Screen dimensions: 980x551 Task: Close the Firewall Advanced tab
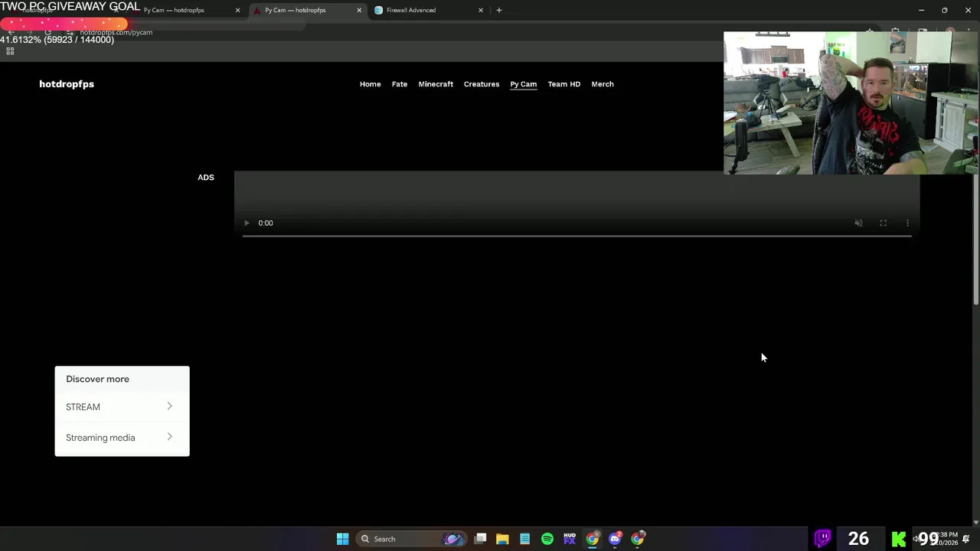(481, 10)
